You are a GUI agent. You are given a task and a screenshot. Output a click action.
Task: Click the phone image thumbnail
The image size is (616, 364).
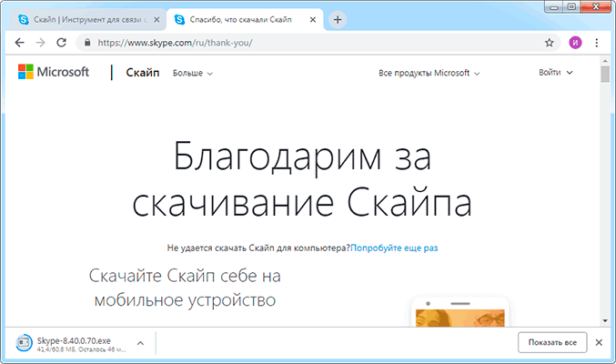[460, 312]
